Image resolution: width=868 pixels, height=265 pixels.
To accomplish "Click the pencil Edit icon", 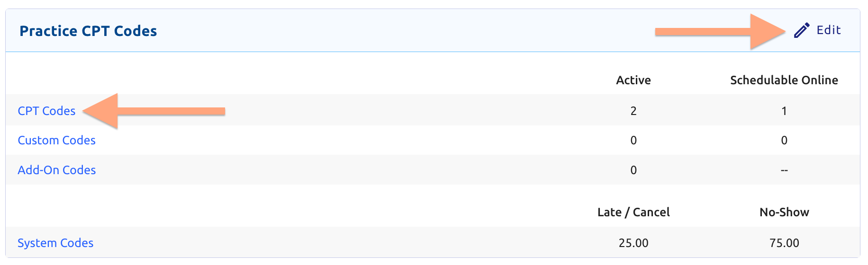I will point(802,30).
